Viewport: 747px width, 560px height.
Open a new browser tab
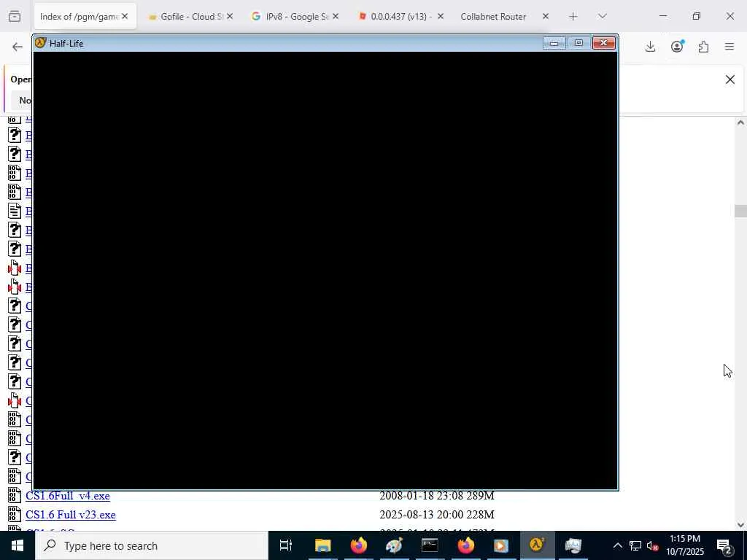coord(573,17)
